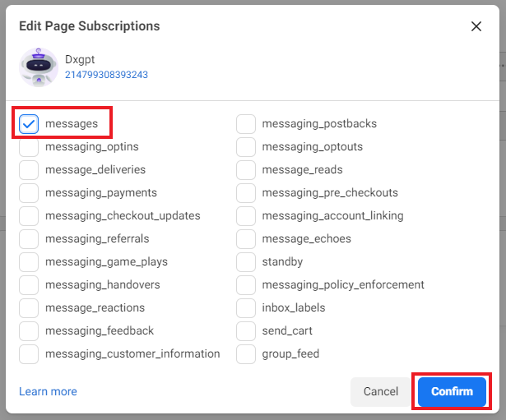Enable messaging_postbacks subscription checkbox
506x420 pixels.
[x=245, y=124]
